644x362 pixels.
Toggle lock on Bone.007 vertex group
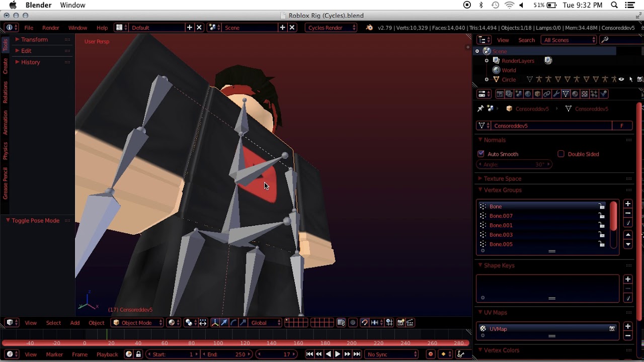pyautogui.click(x=601, y=216)
